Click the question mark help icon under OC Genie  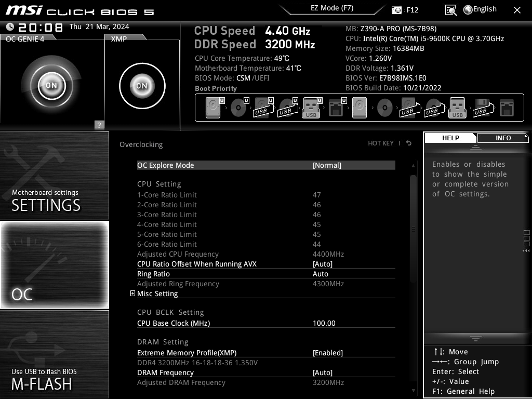(99, 125)
